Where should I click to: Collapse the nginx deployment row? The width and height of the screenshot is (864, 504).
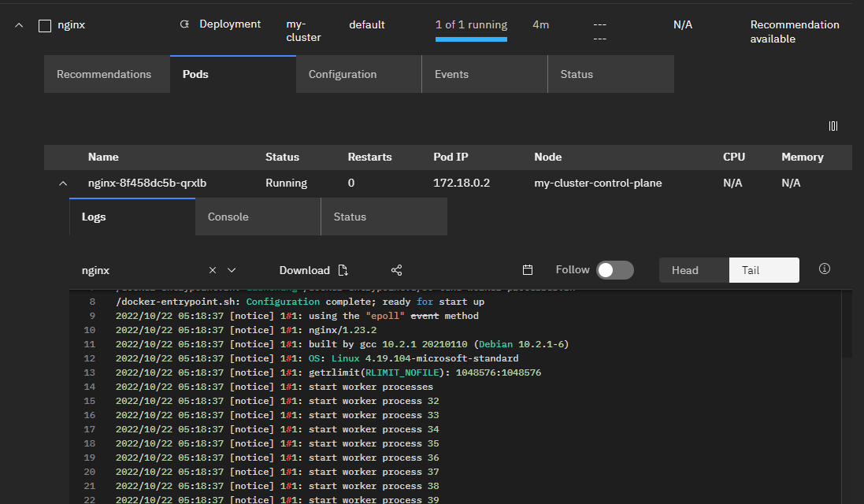(18, 25)
